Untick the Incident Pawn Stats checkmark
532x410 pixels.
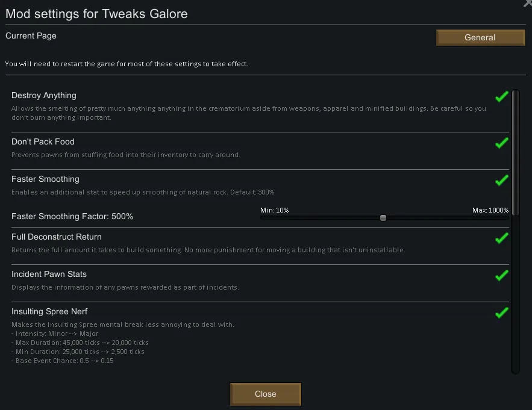point(501,275)
